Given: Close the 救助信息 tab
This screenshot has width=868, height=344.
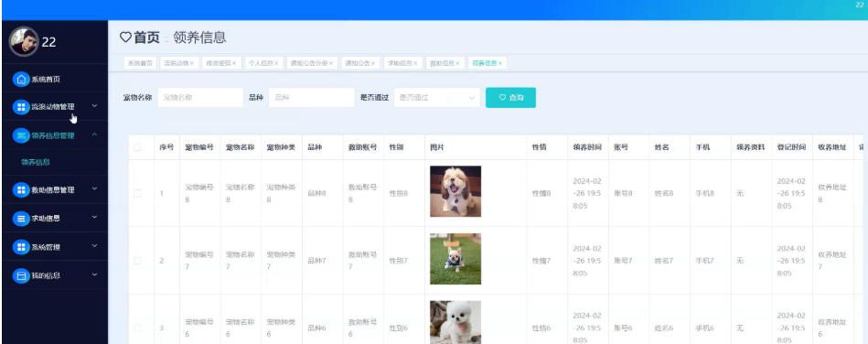Looking at the screenshot, I should coord(457,64).
